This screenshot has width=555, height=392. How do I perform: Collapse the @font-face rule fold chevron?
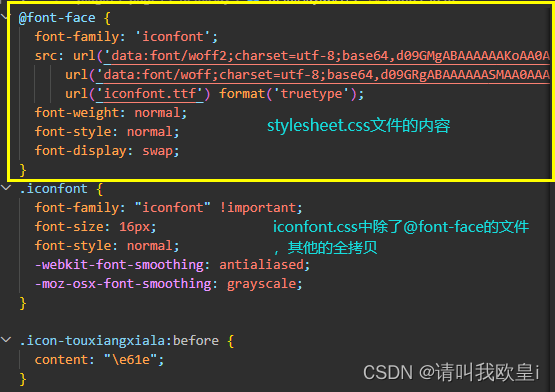coord(4,17)
